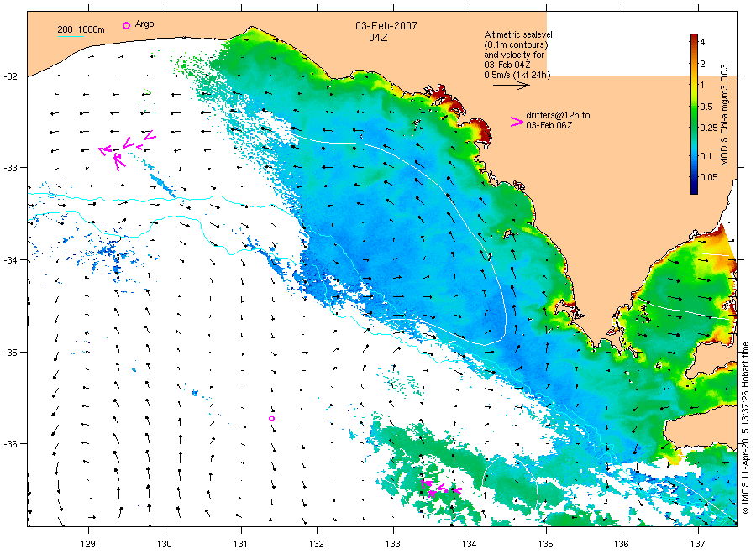The image size is (756, 554).
Task: Click the longitude label 136
Action: click(x=622, y=545)
